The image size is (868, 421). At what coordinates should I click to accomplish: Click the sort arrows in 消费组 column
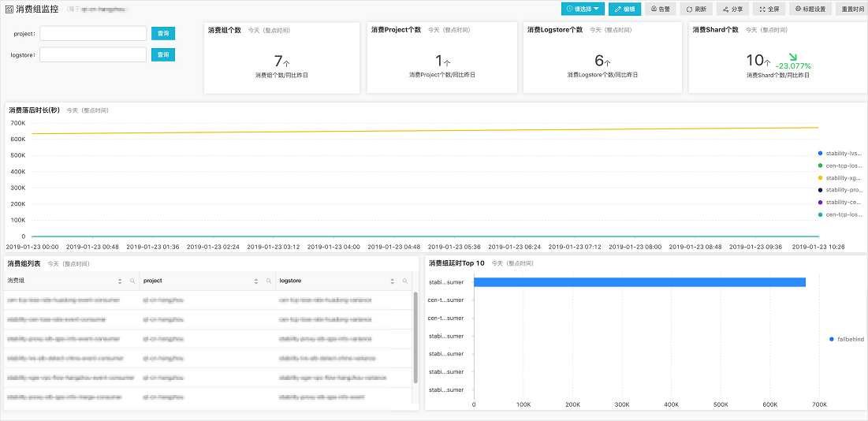120,281
